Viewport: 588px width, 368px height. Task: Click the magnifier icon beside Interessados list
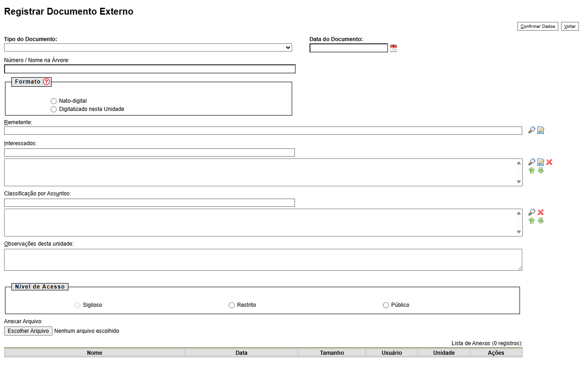(531, 162)
